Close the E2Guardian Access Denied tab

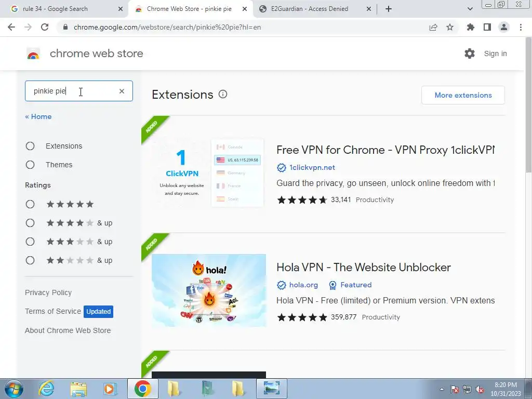click(x=369, y=9)
